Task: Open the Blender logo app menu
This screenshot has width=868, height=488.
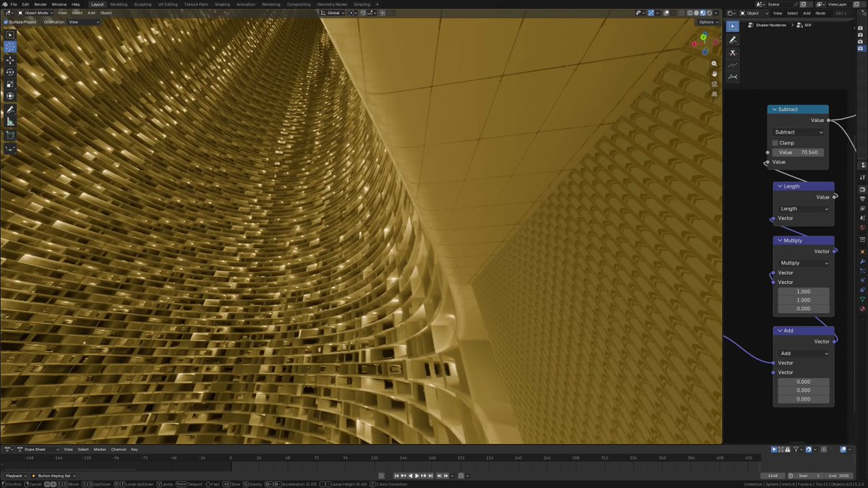Action: click(4, 4)
